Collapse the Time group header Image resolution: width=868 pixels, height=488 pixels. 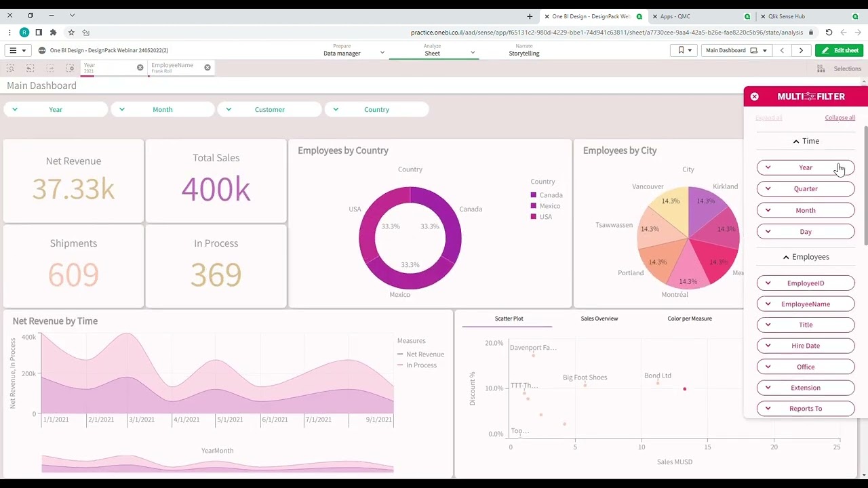tap(806, 141)
